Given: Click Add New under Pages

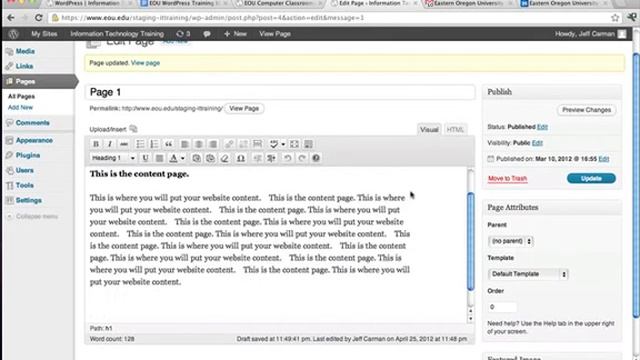Looking at the screenshot, I should click(x=20, y=107).
